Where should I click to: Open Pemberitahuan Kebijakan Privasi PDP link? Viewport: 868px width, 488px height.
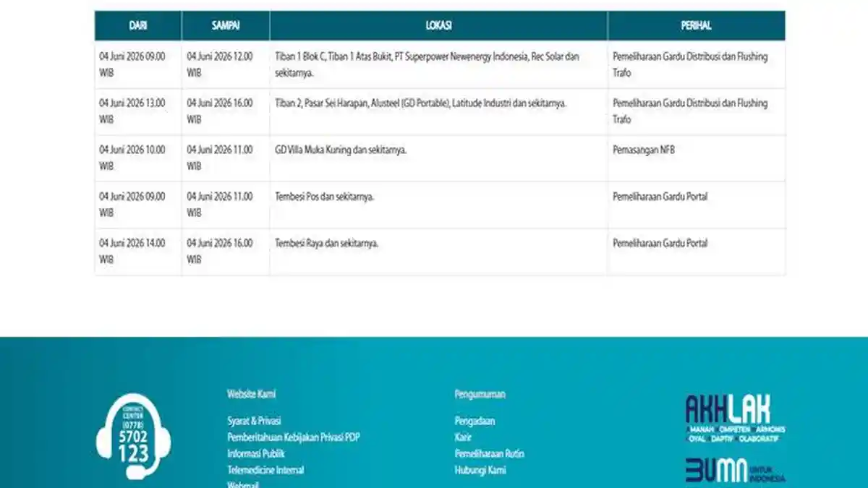tap(294, 437)
